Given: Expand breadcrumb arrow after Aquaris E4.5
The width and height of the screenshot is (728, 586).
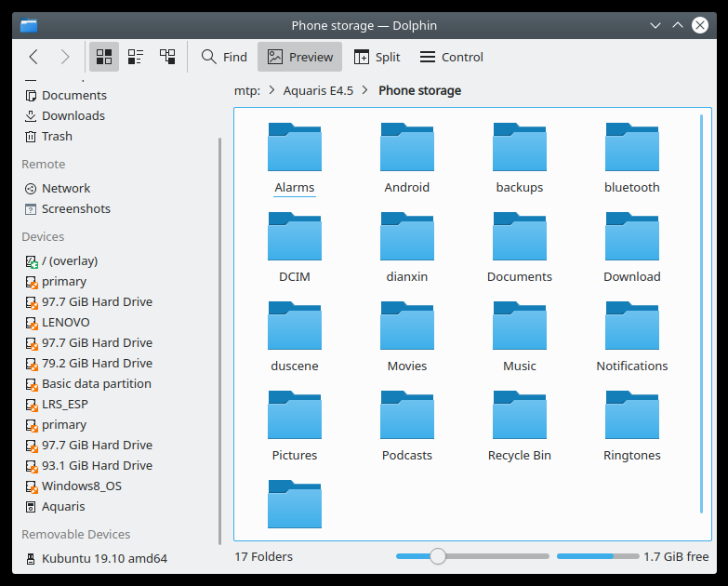Looking at the screenshot, I should tap(366, 91).
